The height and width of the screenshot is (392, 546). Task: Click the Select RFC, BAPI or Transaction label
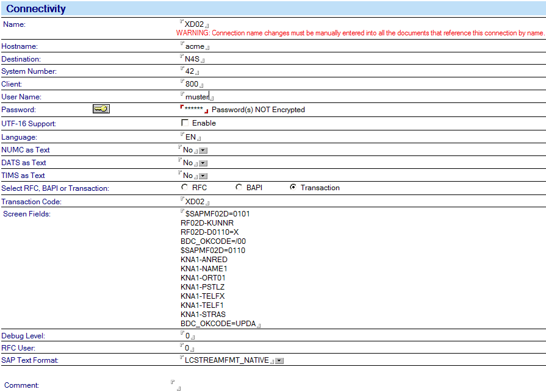click(55, 188)
